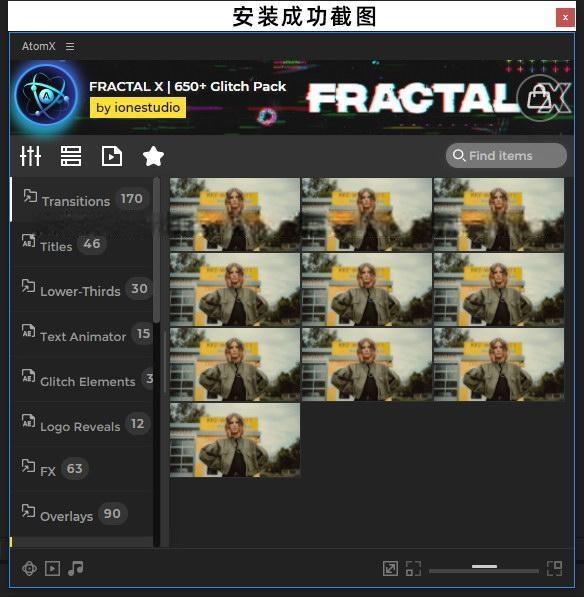This screenshot has height=597, width=584.
Task: Show favorites with the star icon
Action: point(153,156)
